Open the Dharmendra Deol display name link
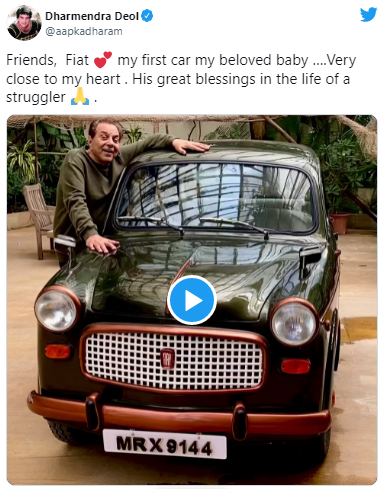Viewport: 384px width, 489px height. point(92,16)
